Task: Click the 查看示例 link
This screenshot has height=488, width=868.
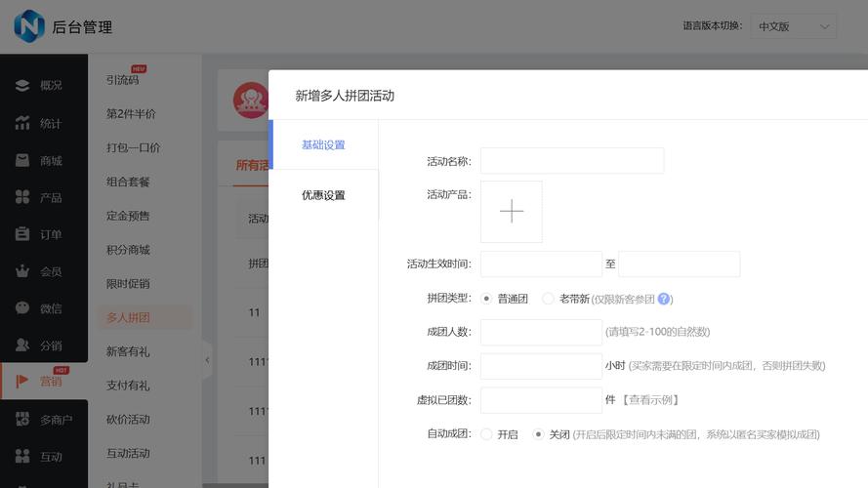Action: [651, 400]
